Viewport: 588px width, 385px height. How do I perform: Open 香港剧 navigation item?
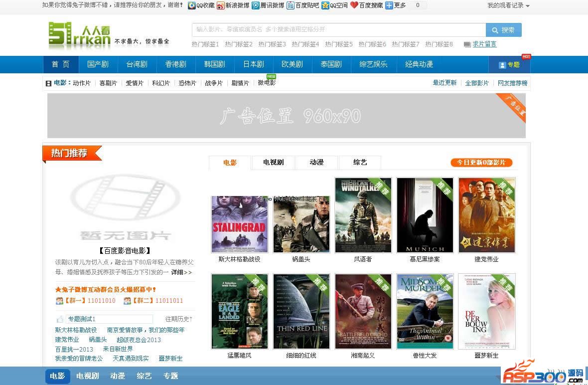tap(176, 64)
